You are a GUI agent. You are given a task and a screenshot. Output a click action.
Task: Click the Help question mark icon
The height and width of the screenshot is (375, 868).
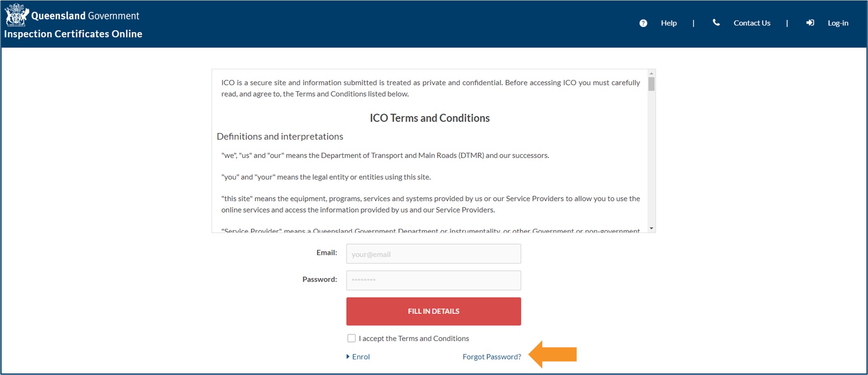tap(643, 23)
